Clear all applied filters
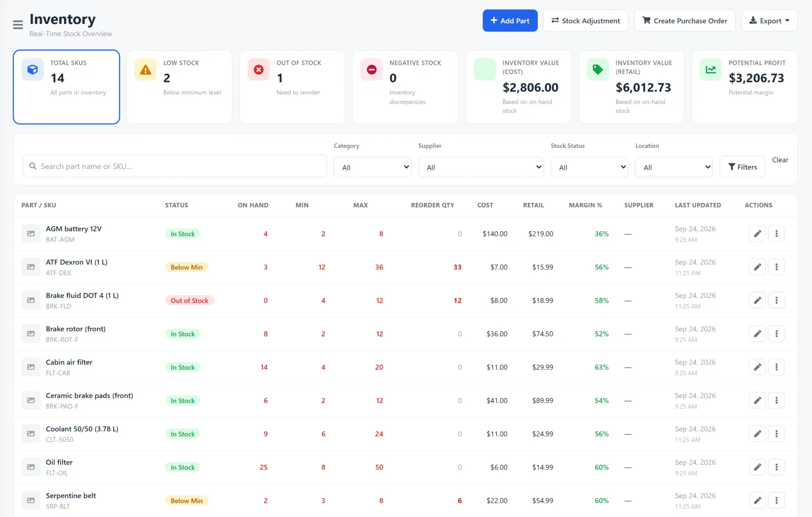Screen dimensions: 812x517 pyautogui.click(x=780, y=160)
